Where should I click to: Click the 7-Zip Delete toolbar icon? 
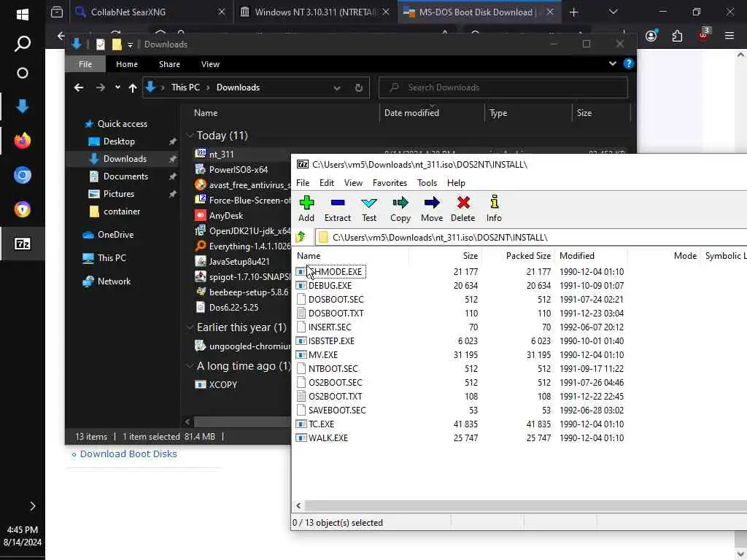pyautogui.click(x=462, y=203)
